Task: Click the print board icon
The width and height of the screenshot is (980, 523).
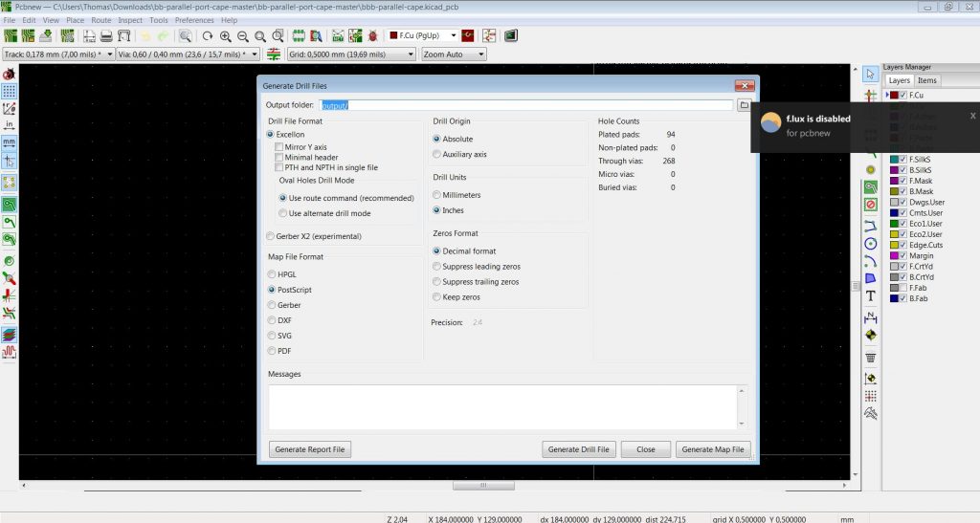Action: (x=107, y=36)
